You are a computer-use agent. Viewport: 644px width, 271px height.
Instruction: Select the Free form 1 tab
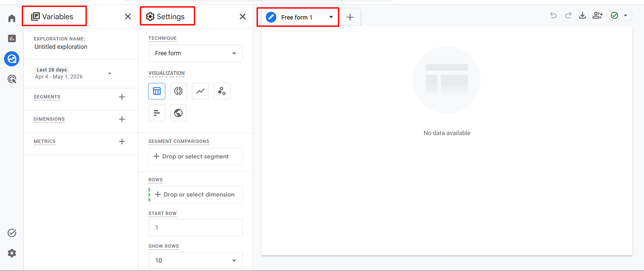coord(297,17)
